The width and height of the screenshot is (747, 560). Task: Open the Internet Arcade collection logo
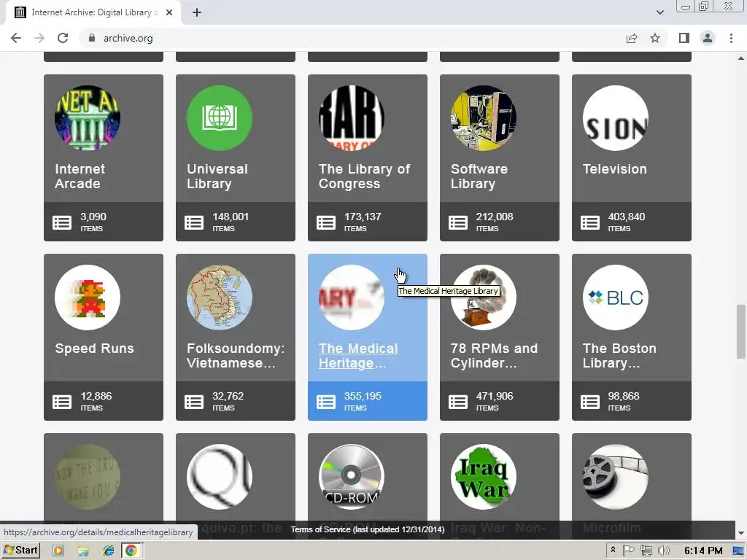pos(88,118)
